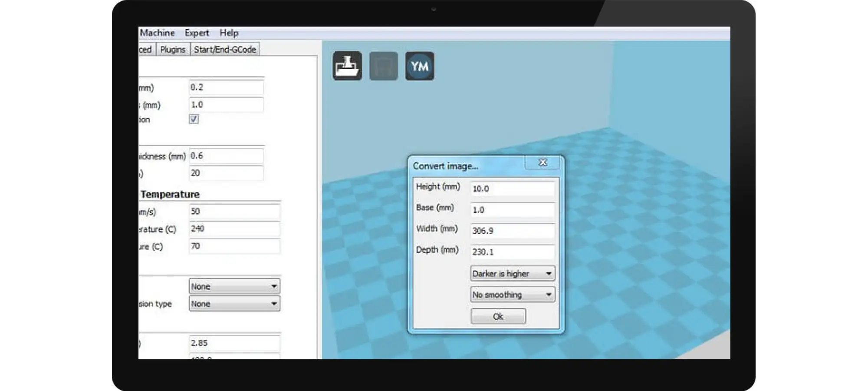Image resolution: width=868 pixels, height=391 pixels.
Task: Click the greyed-out save toolpath icon
Action: pyautogui.click(x=383, y=66)
